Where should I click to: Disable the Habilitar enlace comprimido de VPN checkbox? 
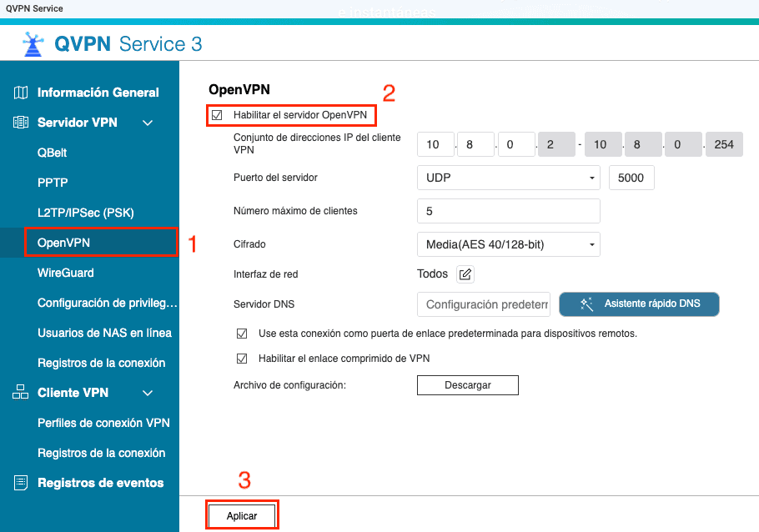(x=242, y=359)
